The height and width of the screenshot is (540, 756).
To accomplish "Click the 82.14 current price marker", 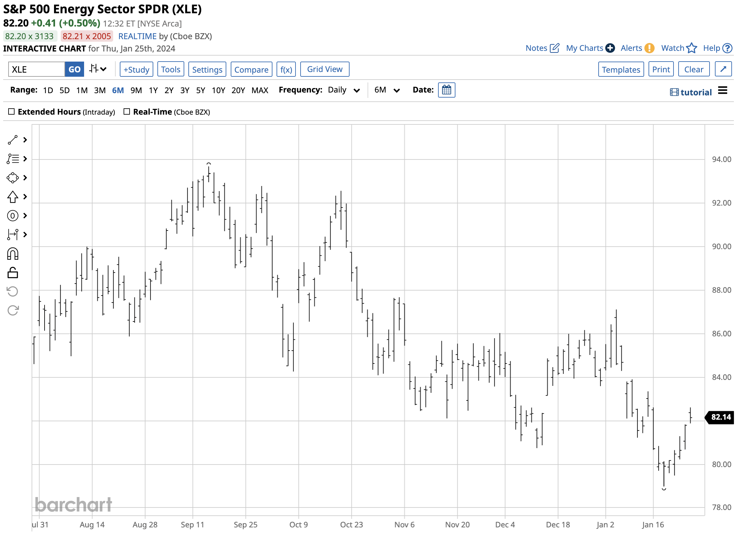I will tap(719, 417).
